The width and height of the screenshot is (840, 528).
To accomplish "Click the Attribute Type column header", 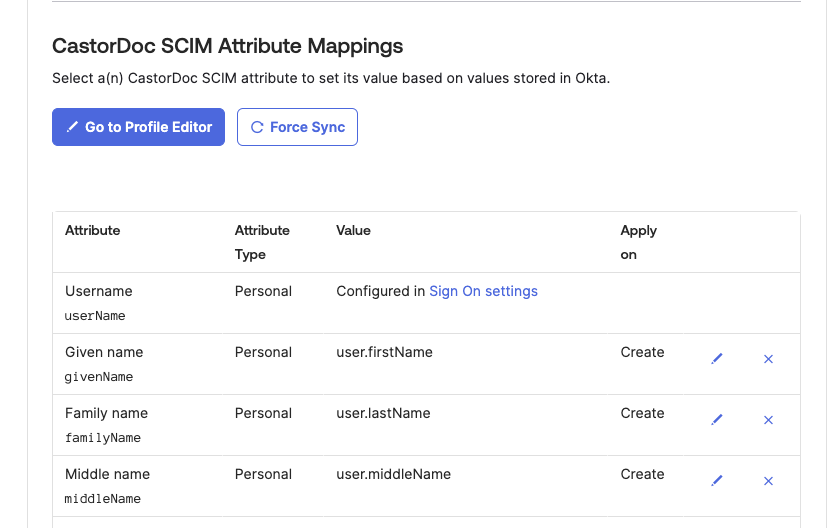I will 262,242.
